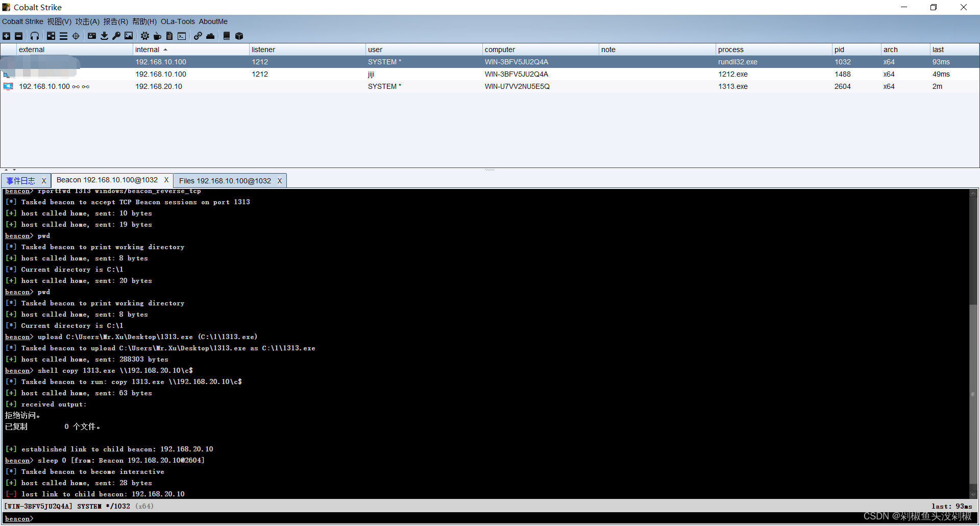
Task: Open the screenshots picture icon
Action: 129,36
